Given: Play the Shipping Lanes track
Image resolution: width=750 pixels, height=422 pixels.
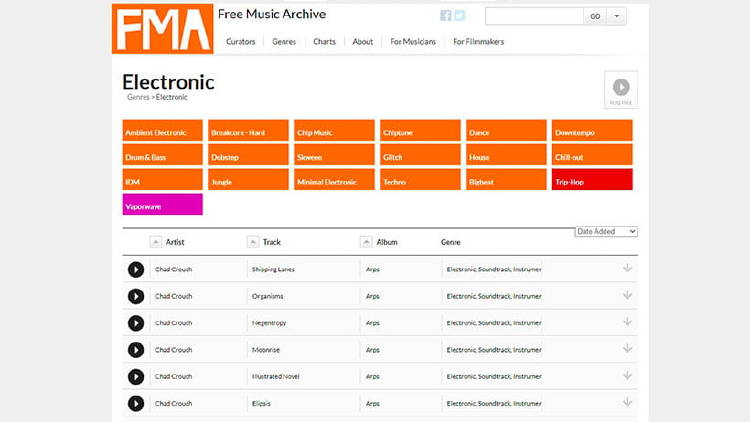Looking at the screenshot, I should point(136,269).
